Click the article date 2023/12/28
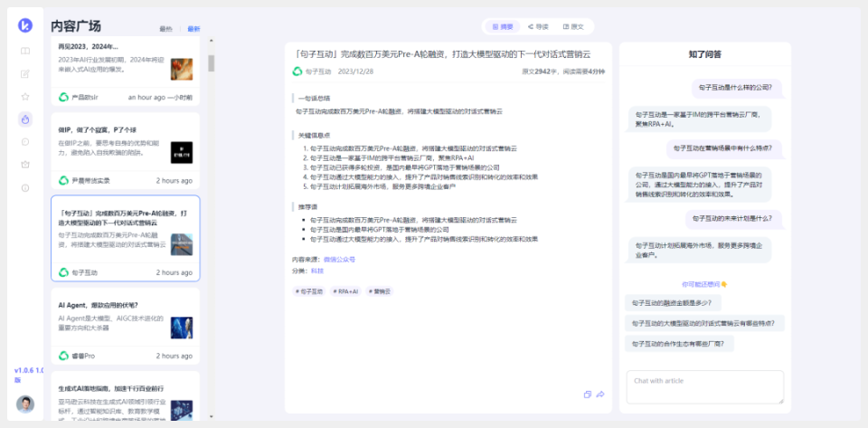The height and width of the screenshot is (428, 868). pos(355,71)
